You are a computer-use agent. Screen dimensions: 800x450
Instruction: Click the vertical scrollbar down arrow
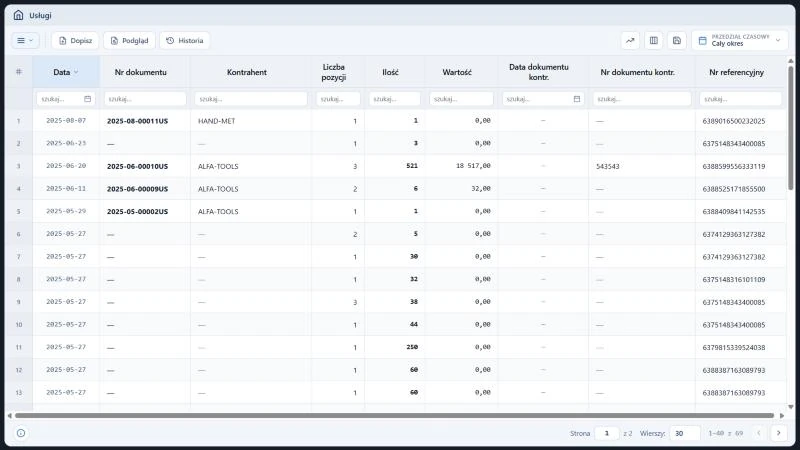pos(791,407)
